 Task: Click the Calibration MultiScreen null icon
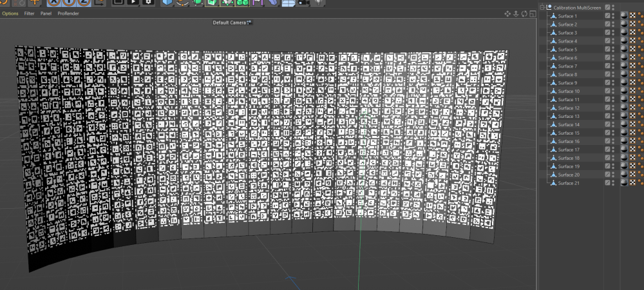[x=549, y=7]
